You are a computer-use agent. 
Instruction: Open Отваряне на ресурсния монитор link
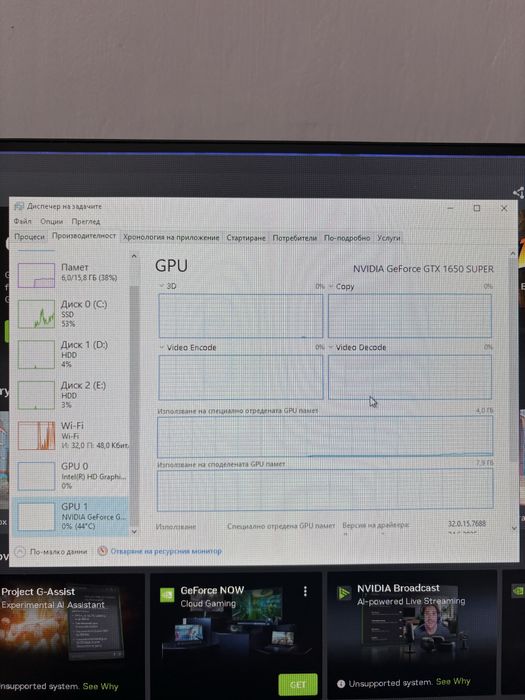166,551
